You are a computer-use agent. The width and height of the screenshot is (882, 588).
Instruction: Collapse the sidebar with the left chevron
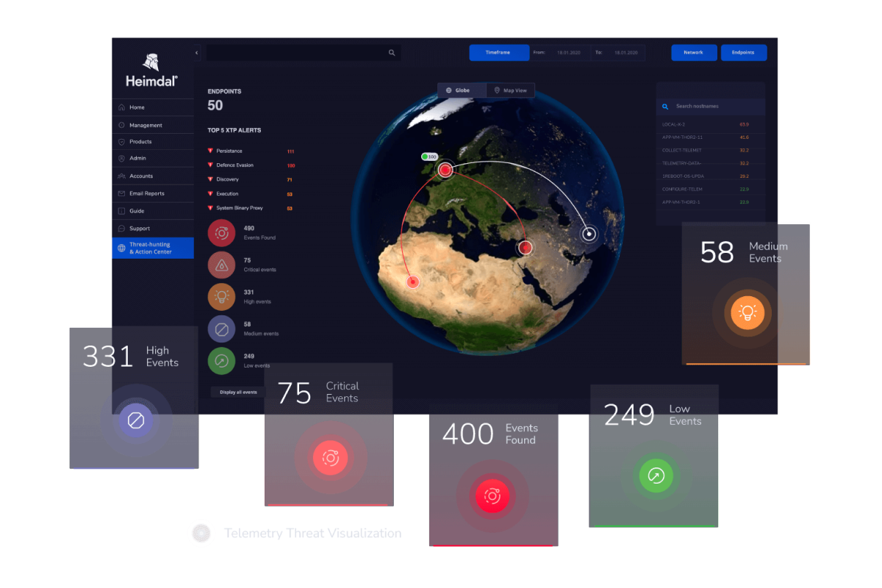(x=196, y=53)
